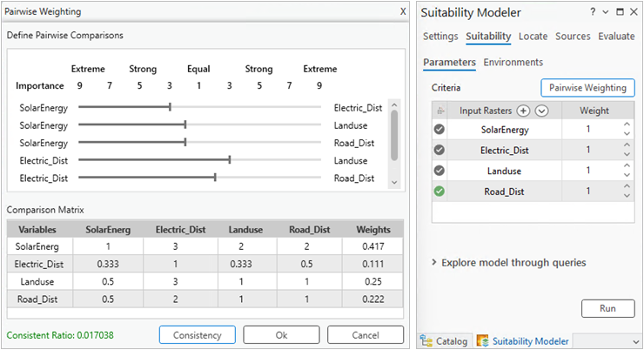
Task: Click the SolarEnergy vs Electric_Dist slider handle
Action: tap(170, 107)
